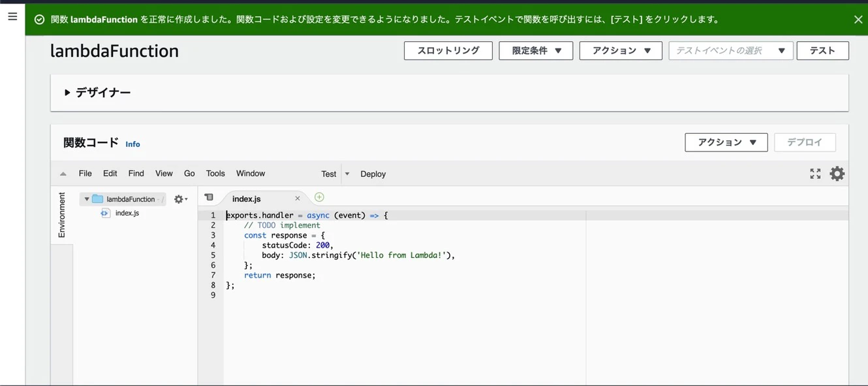Open the top アクション dropdown beside 限定条件
Screen dimensions: 868x386
click(621, 50)
